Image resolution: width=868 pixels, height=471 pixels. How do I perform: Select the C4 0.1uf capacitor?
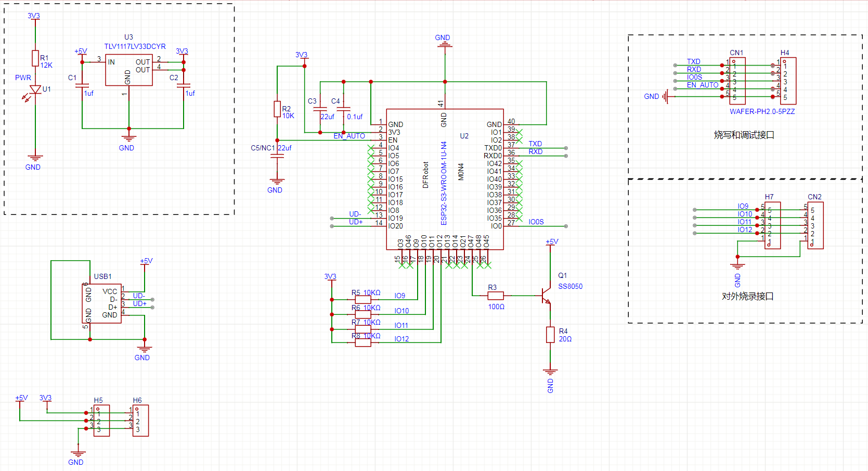[343, 109]
